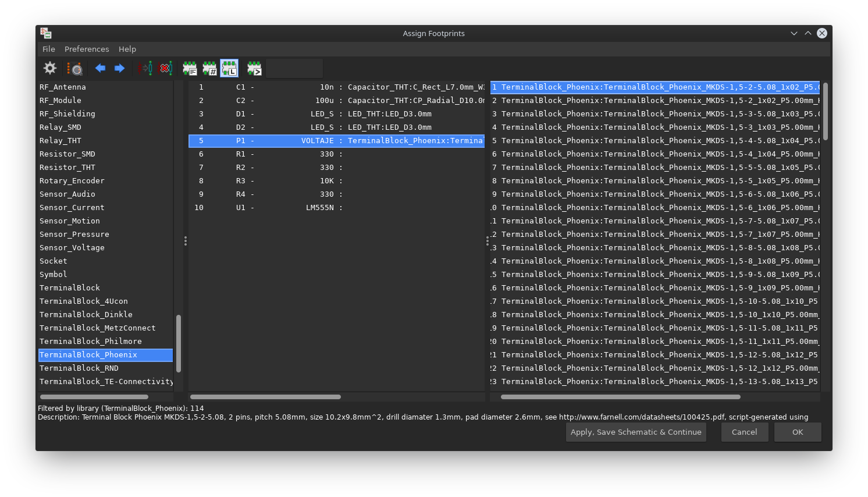Choose footprint MKDS-1,5-4_1x04_P5.00mm
868x497 pixels.
coord(655,154)
